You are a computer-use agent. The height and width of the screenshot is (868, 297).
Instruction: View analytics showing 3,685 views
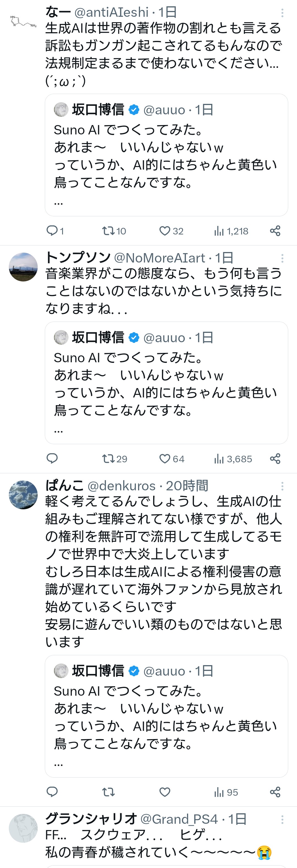pyautogui.click(x=233, y=458)
